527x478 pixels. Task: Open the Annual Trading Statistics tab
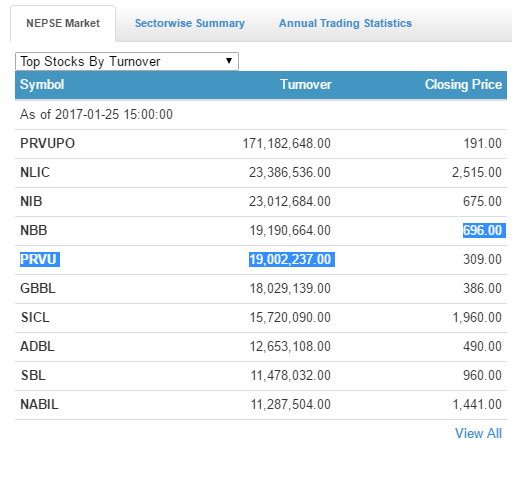pyautogui.click(x=345, y=23)
